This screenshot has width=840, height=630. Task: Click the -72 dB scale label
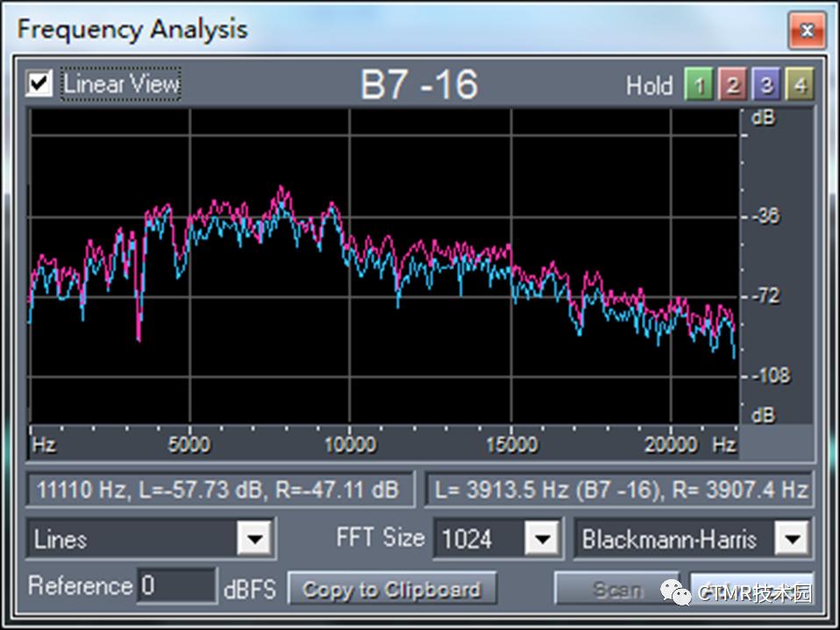tap(765, 295)
